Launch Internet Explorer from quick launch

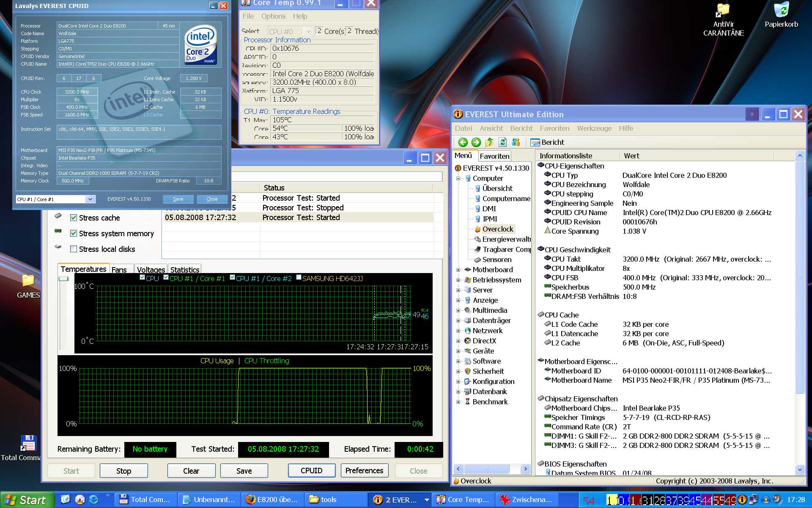93,500
